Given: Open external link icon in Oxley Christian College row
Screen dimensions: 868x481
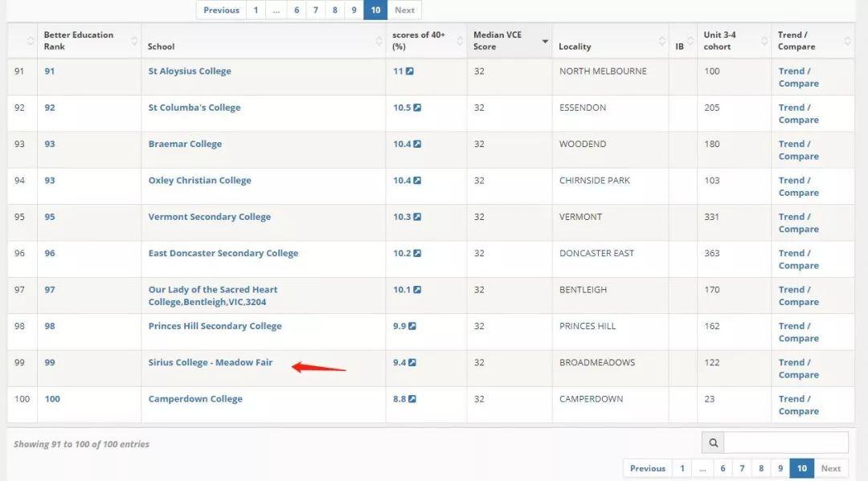Looking at the screenshot, I should (417, 181).
